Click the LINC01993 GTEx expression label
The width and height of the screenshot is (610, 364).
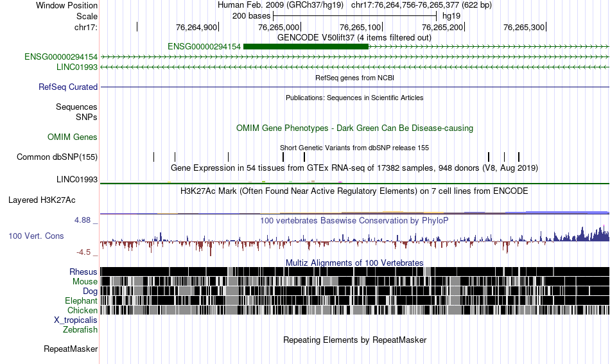click(77, 179)
